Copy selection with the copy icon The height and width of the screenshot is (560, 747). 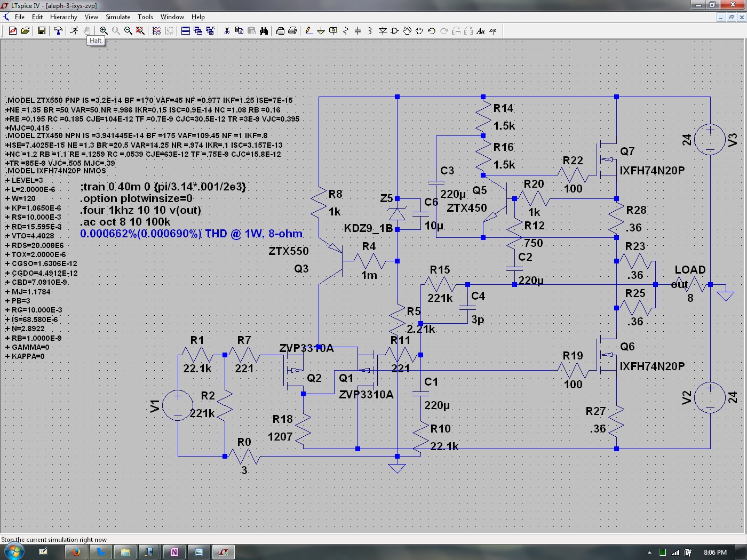tap(239, 31)
